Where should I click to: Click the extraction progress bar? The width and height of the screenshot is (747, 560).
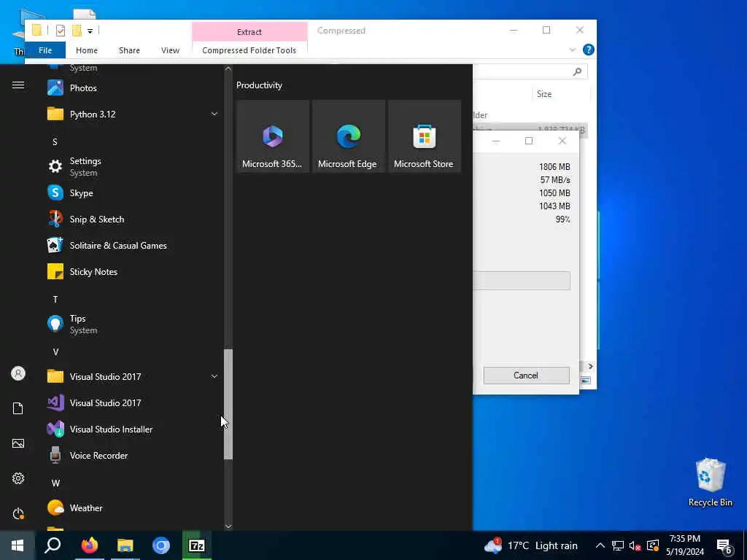tap(521, 281)
